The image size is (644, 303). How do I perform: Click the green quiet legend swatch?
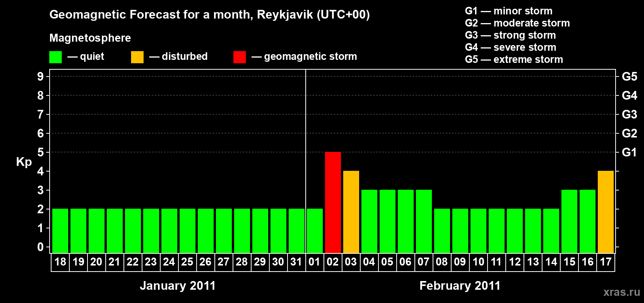55,57
